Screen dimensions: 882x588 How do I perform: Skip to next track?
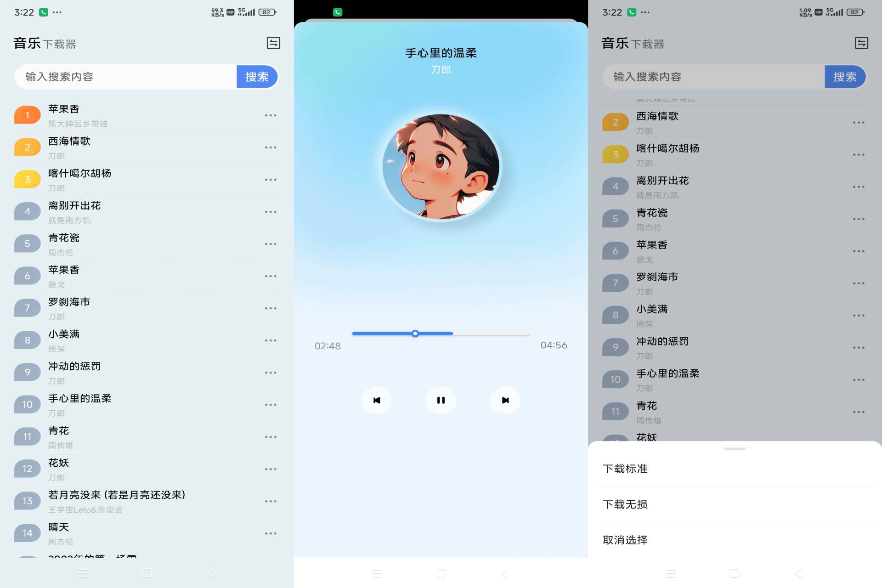click(x=505, y=399)
